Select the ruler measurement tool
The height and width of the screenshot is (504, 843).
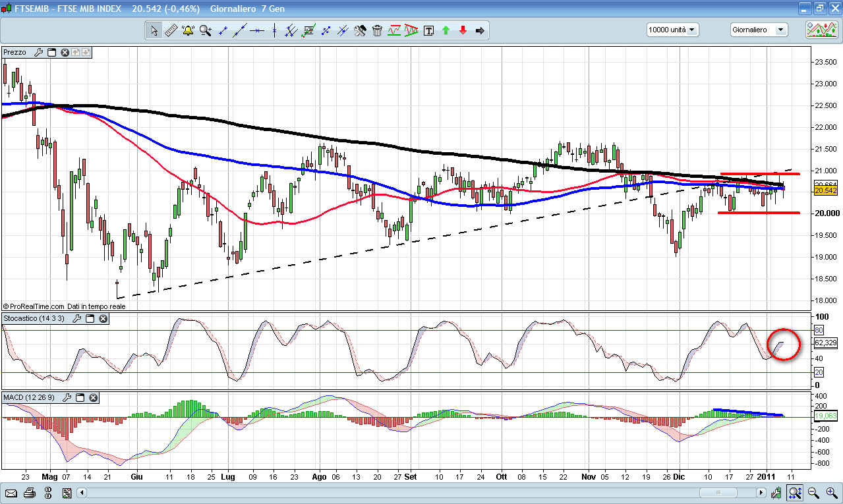[171, 30]
